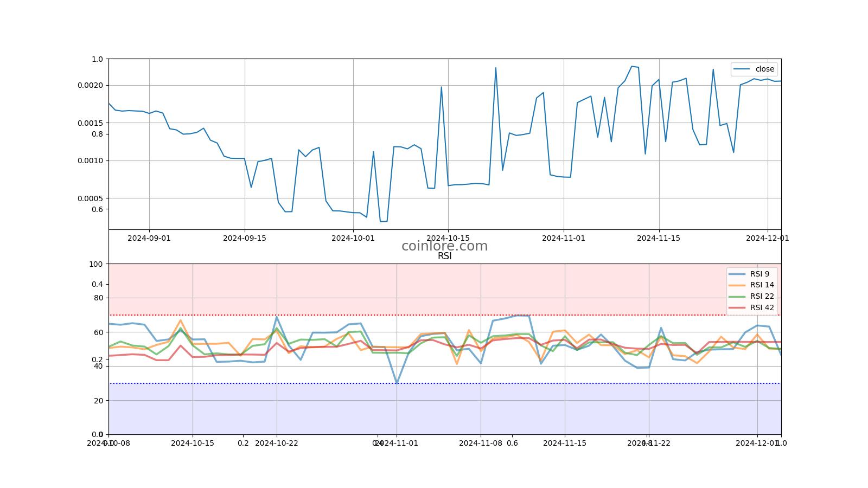Screen dimensions: 868x488
Task: Click the 'close' legend entry
Action: (754, 69)
